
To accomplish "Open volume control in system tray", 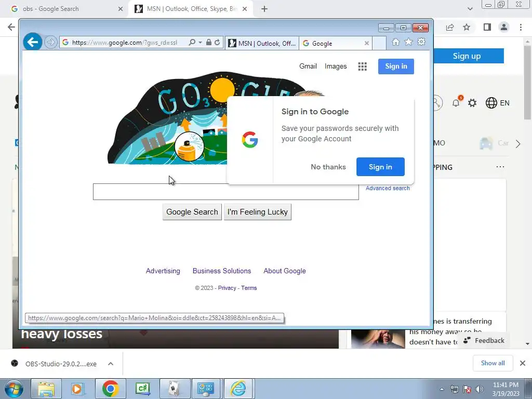I will 480,389.
